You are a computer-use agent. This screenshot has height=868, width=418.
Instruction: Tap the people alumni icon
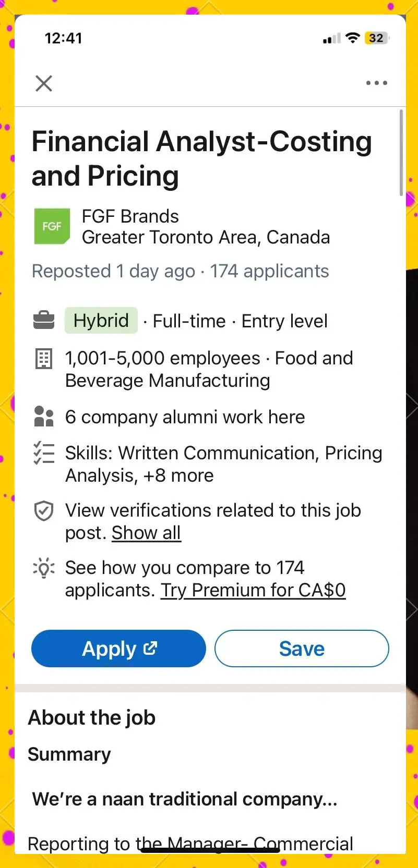point(44,417)
